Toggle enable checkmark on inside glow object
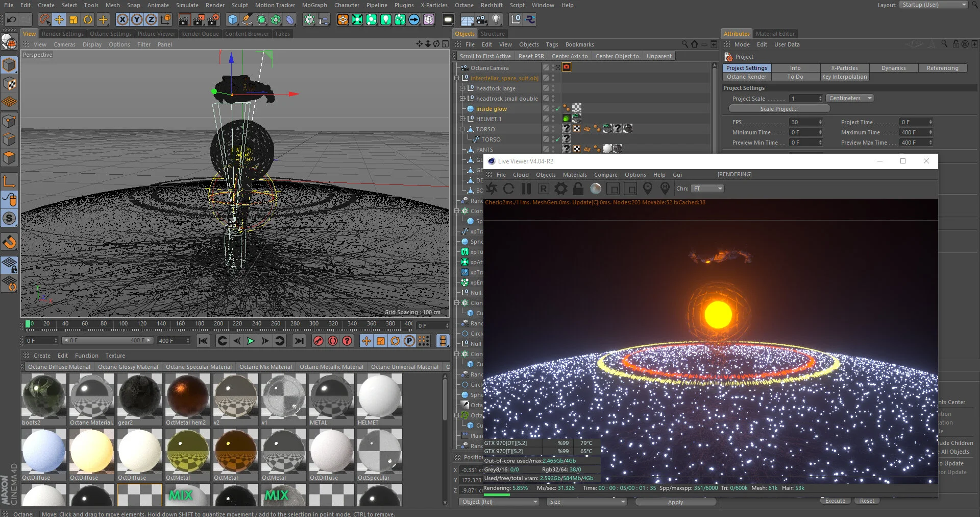The width and height of the screenshot is (980, 517). (x=557, y=109)
